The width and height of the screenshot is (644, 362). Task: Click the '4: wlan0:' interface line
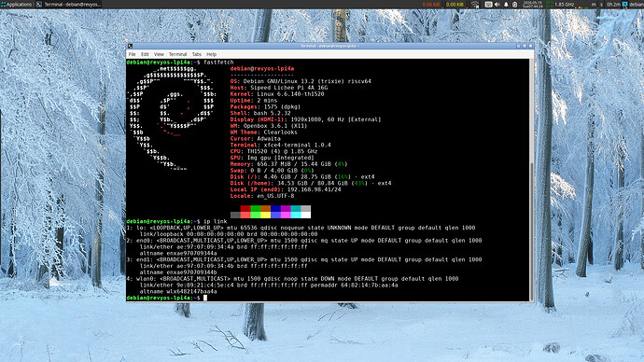(292, 279)
